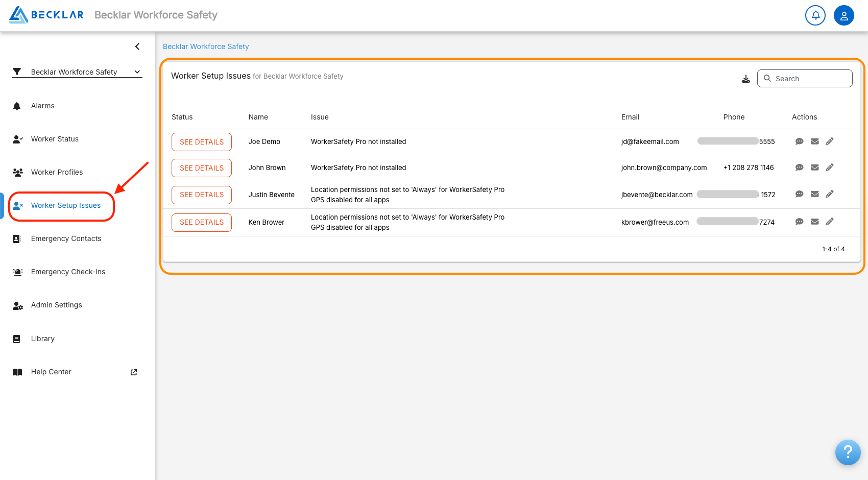This screenshot has height=480, width=868.
Task: Collapse the left sidebar with the chevron
Action: pos(137,46)
